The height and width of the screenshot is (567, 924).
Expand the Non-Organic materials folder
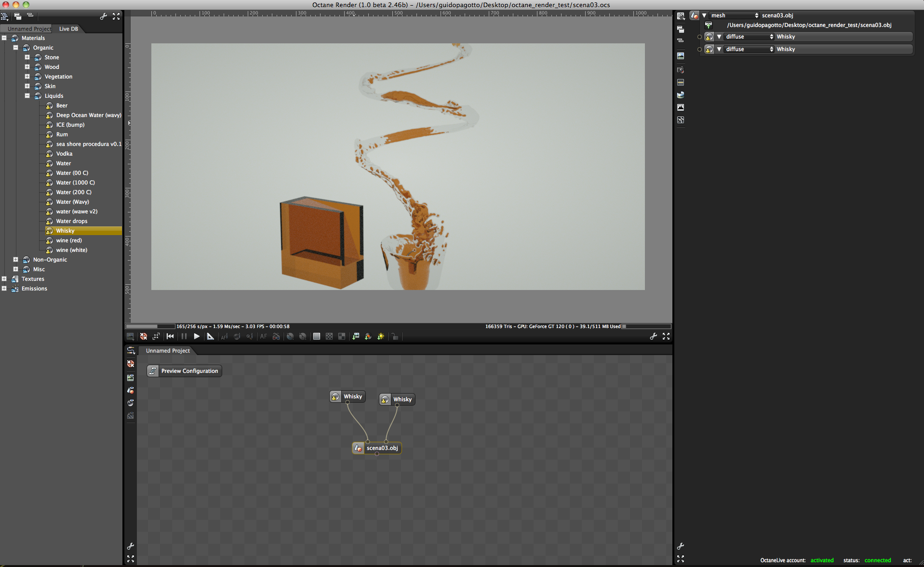pyautogui.click(x=16, y=260)
